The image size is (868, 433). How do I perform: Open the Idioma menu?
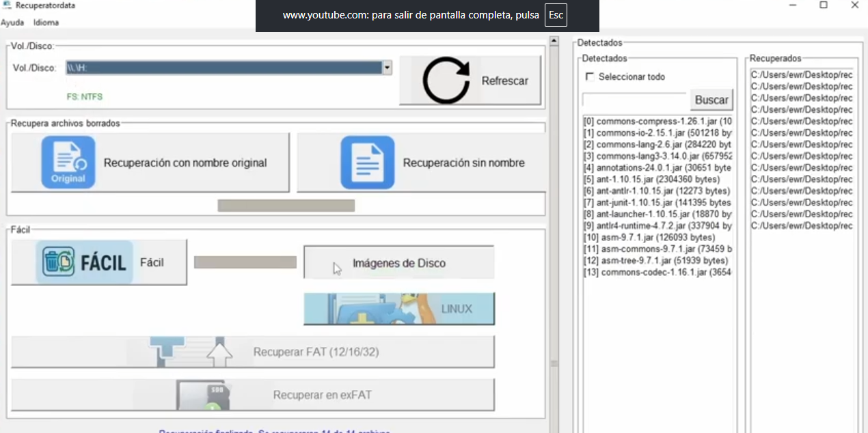click(46, 23)
